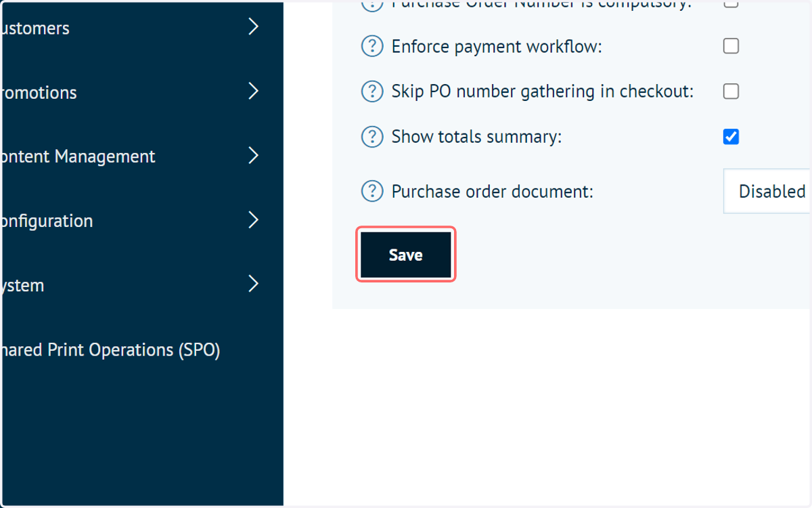Image resolution: width=812 pixels, height=508 pixels.
Task: Toggle Purchase Order Number is compulsory checkbox
Action: click(x=731, y=3)
